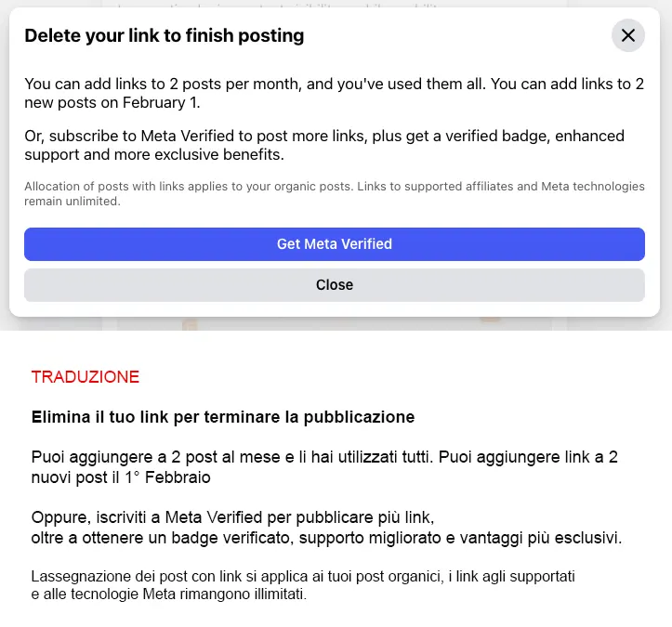Click the "nuovi post il 1° Febbraio" line
The width and height of the screenshot is (672, 627).
121,478
